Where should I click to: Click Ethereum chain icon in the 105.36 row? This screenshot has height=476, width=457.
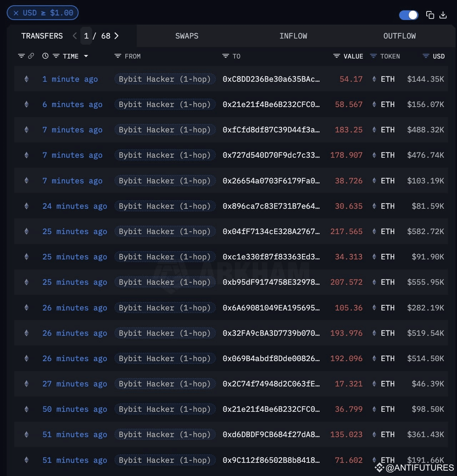point(26,308)
